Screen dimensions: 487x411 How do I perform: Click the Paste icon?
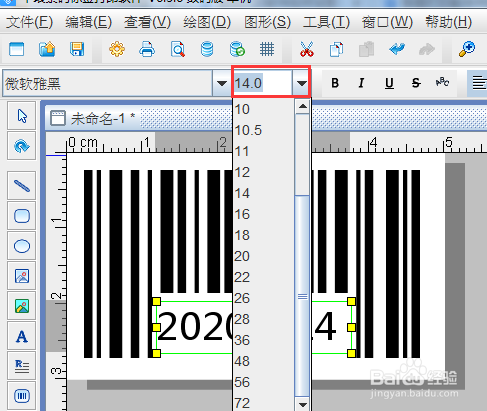tap(366, 49)
